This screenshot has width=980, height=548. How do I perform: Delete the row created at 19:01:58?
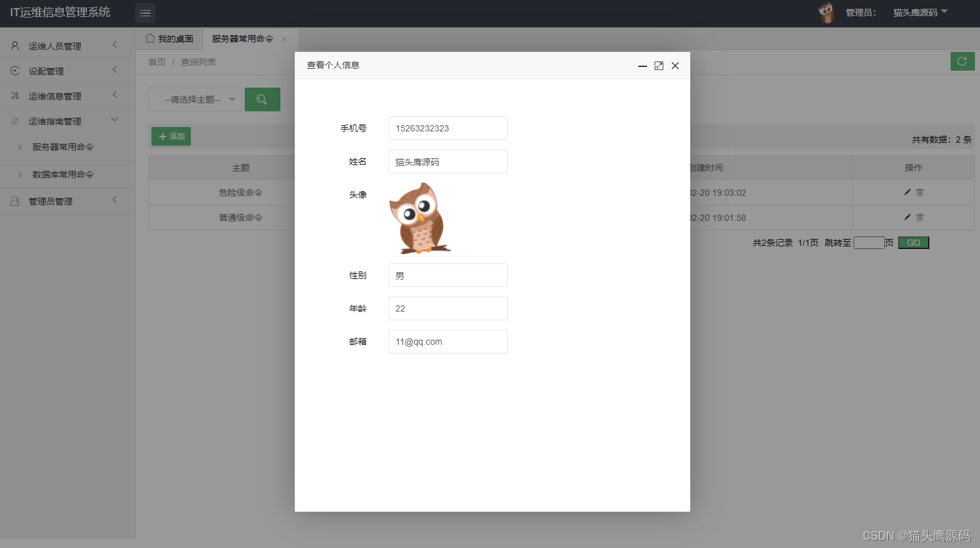(x=920, y=217)
